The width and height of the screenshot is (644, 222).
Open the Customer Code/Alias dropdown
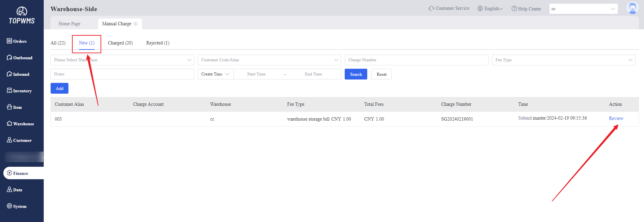pyautogui.click(x=269, y=60)
